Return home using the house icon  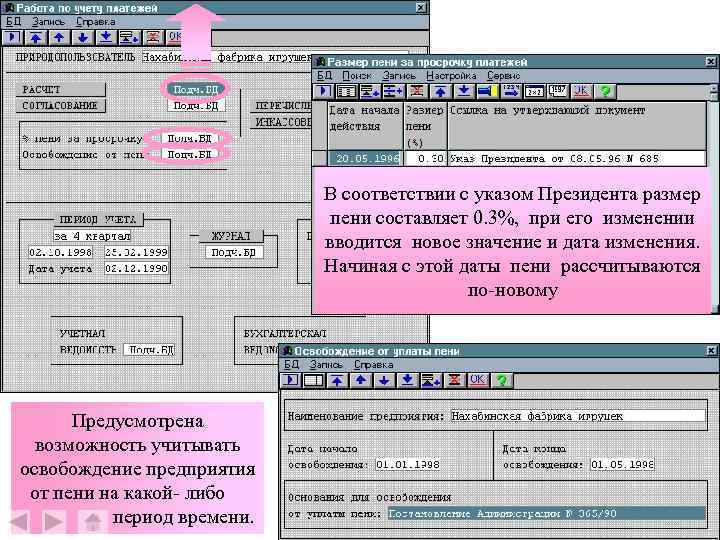coord(93,520)
